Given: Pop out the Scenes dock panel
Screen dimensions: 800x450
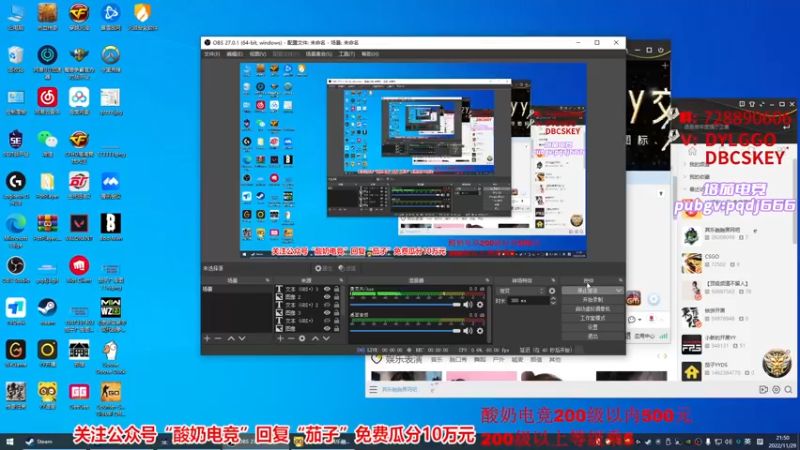Looking at the screenshot, I should [267, 280].
